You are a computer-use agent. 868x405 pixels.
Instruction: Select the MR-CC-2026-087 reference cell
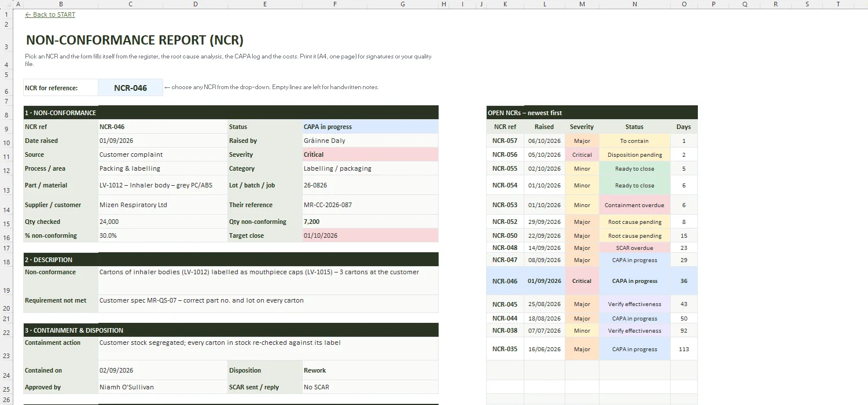click(x=370, y=205)
